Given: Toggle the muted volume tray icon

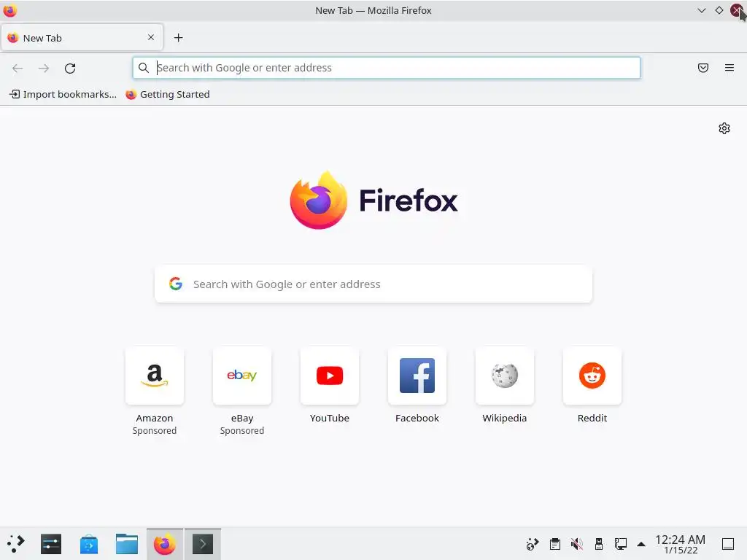Looking at the screenshot, I should coord(577,544).
